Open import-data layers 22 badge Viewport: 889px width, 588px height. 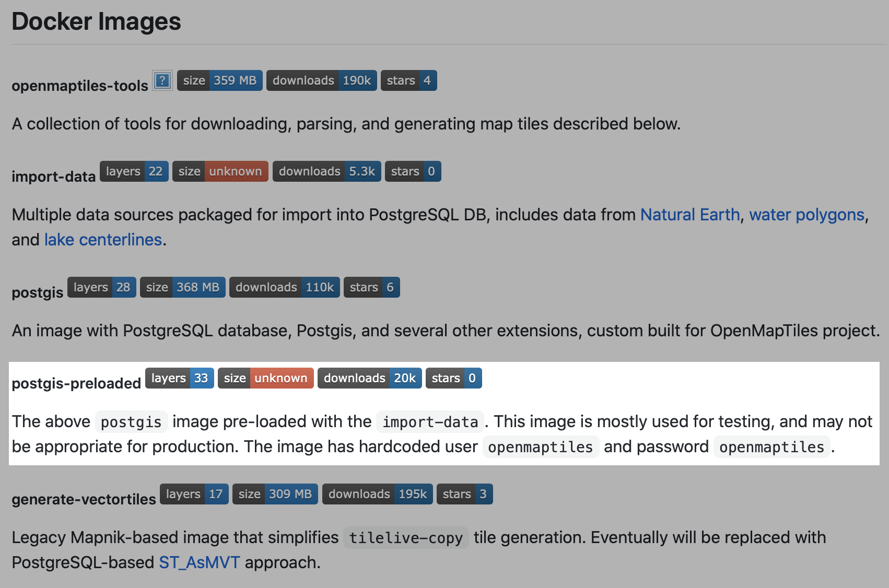tap(134, 171)
